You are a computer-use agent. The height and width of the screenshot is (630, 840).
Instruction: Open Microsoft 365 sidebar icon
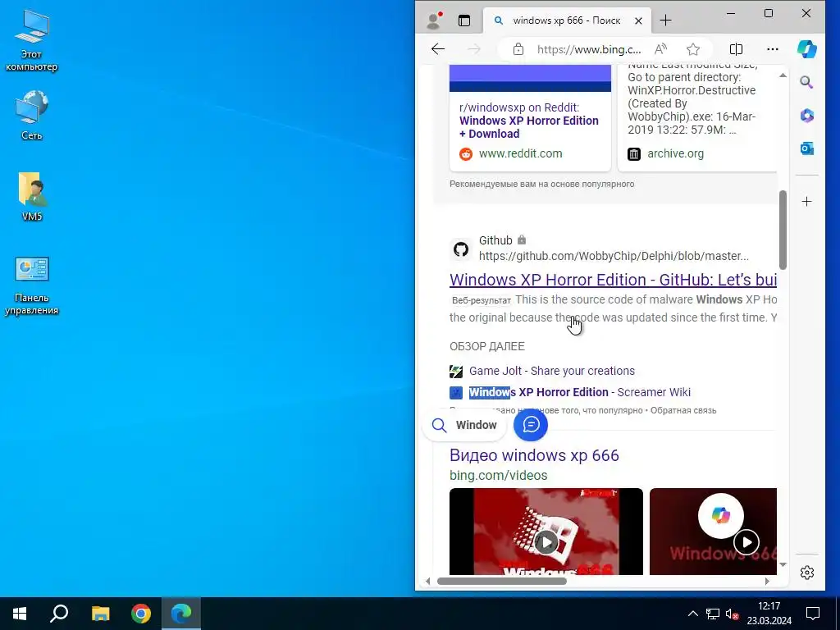coord(807,115)
